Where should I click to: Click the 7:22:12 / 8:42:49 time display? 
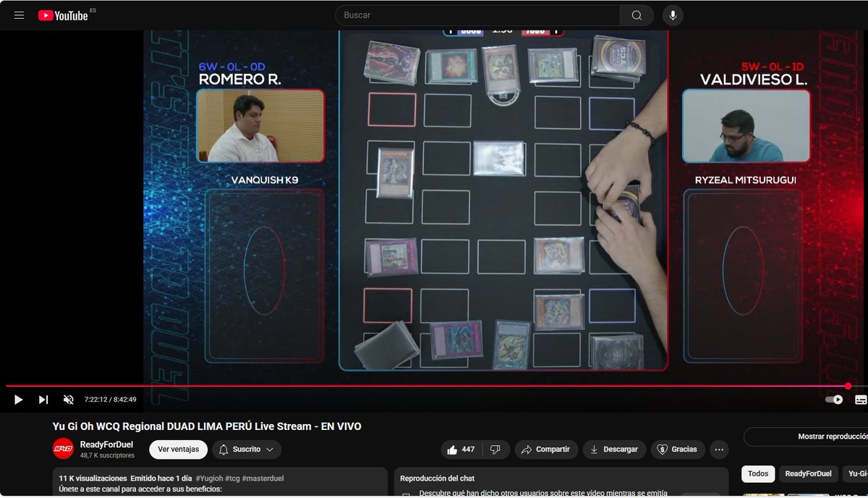pos(110,400)
